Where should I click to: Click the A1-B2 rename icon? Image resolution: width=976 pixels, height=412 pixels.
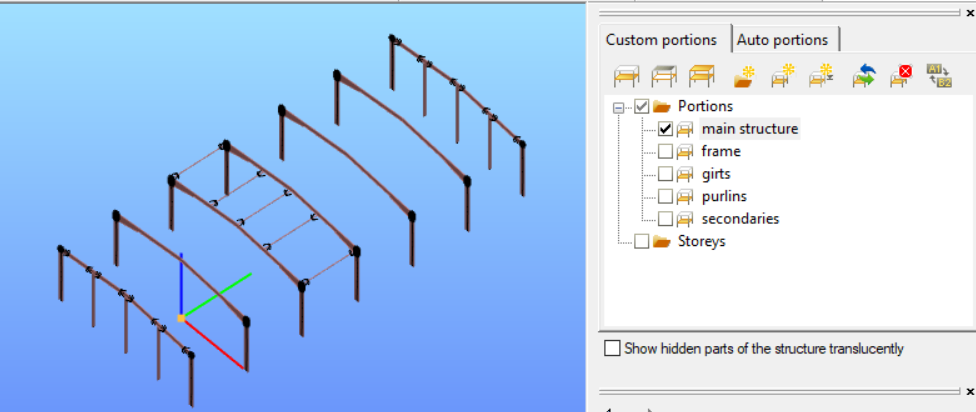pos(939,76)
